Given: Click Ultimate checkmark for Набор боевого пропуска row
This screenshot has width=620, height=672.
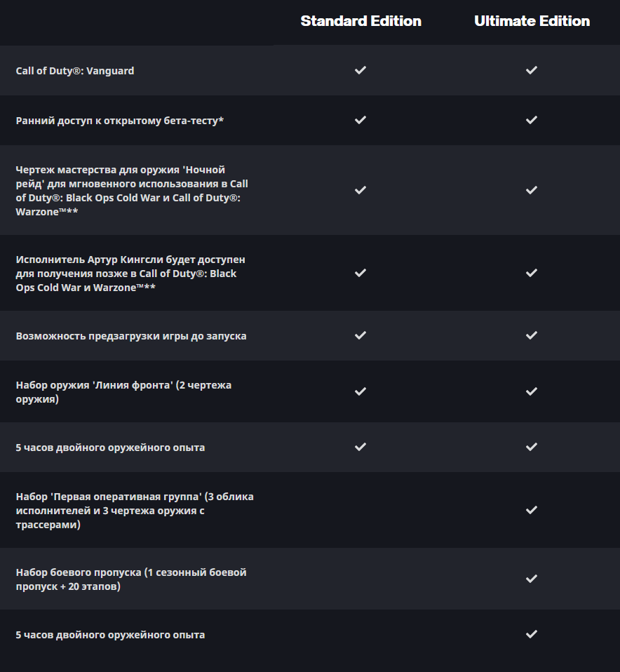Looking at the screenshot, I should [x=532, y=579].
